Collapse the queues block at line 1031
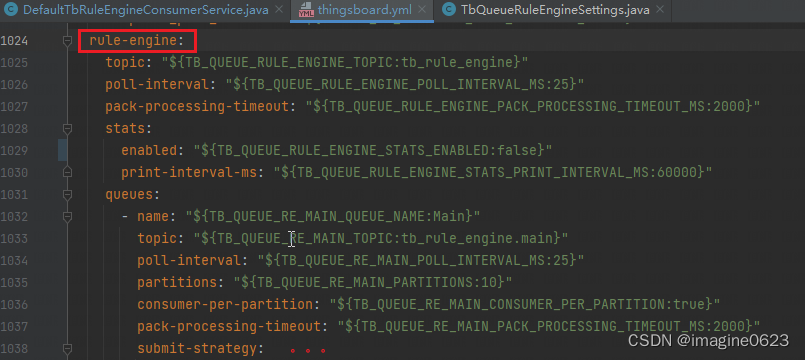 [67, 194]
